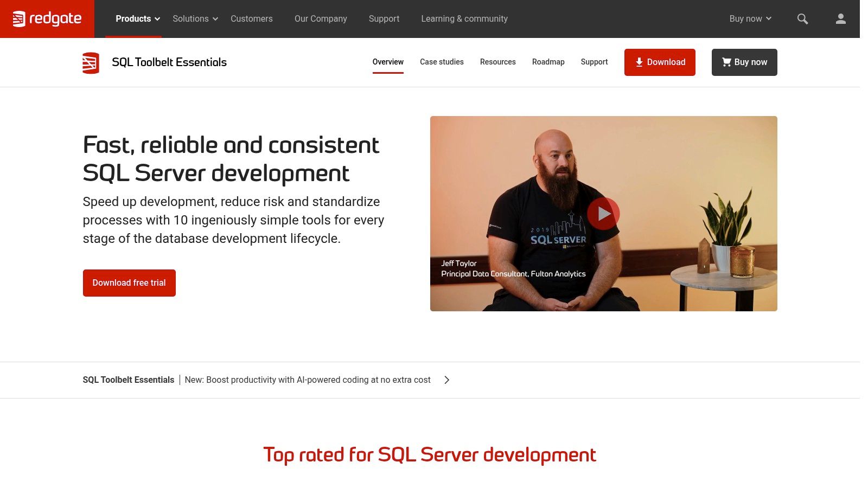Open Our Company from the navigation

(321, 18)
